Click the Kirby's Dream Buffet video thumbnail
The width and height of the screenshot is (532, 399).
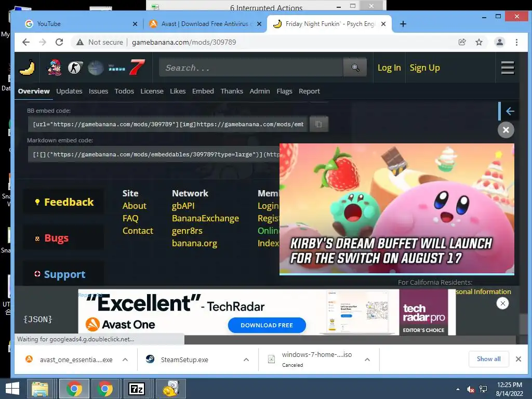pos(396,209)
